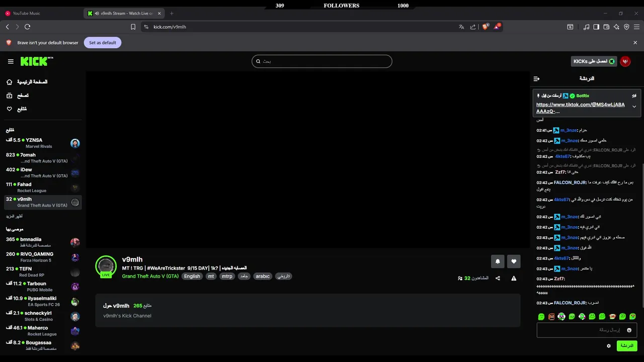Expand the pinned message chevron

pyautogui.click(x=634, y=107)
